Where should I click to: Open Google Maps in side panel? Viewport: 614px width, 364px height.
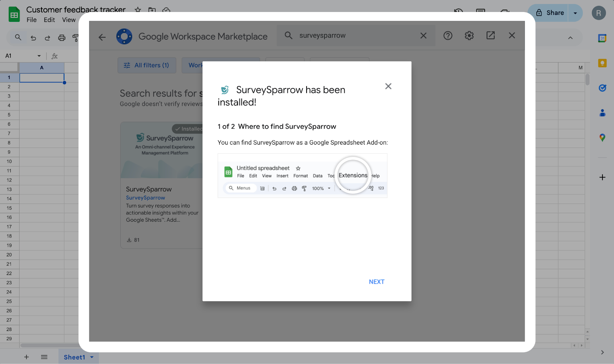click(x=602, y=138)
